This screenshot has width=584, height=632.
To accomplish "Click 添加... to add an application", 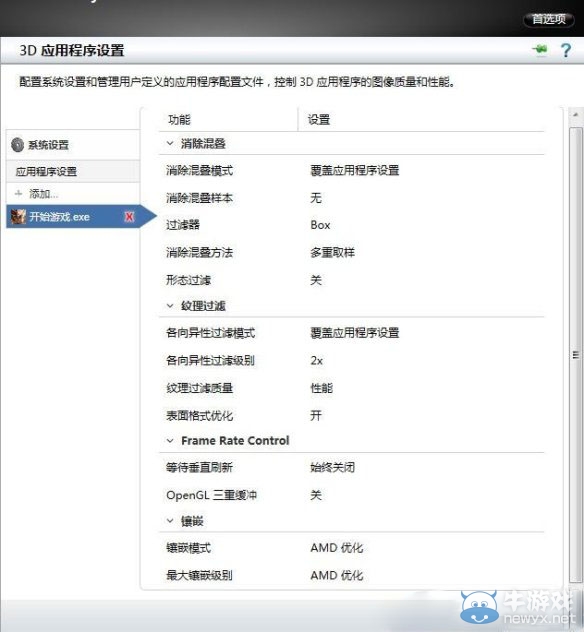I will pos(44,194).
